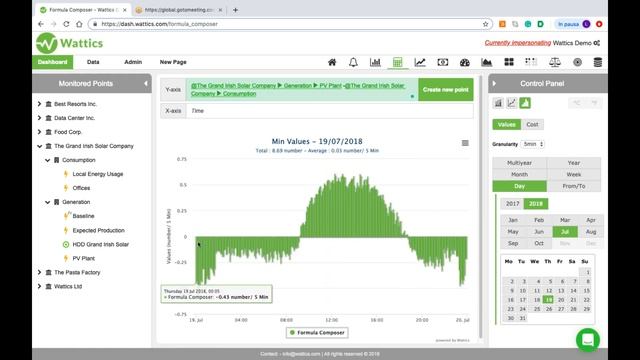Collapse the Monitored Points panel arrow
The image size is (640, 360).
coord(146,84)
